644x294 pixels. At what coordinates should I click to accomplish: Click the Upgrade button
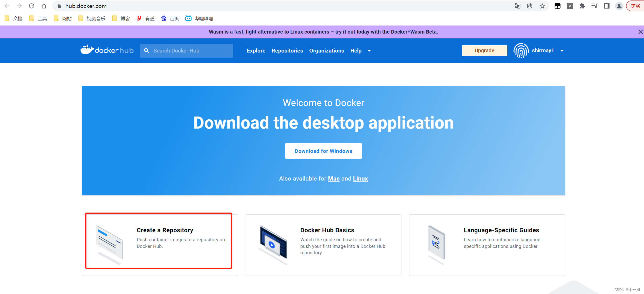[484, 50]
